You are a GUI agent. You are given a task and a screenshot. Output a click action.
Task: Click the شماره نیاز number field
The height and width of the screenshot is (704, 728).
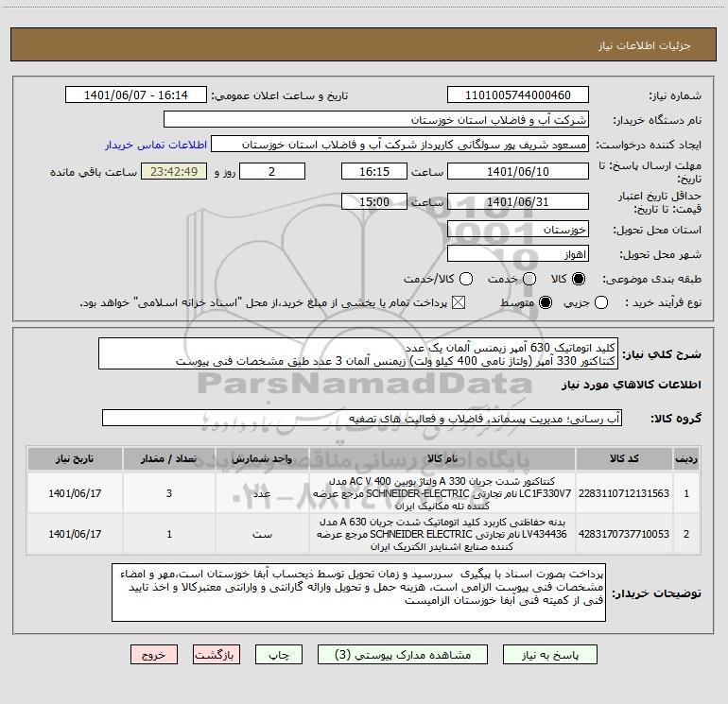tap(518, 95)
